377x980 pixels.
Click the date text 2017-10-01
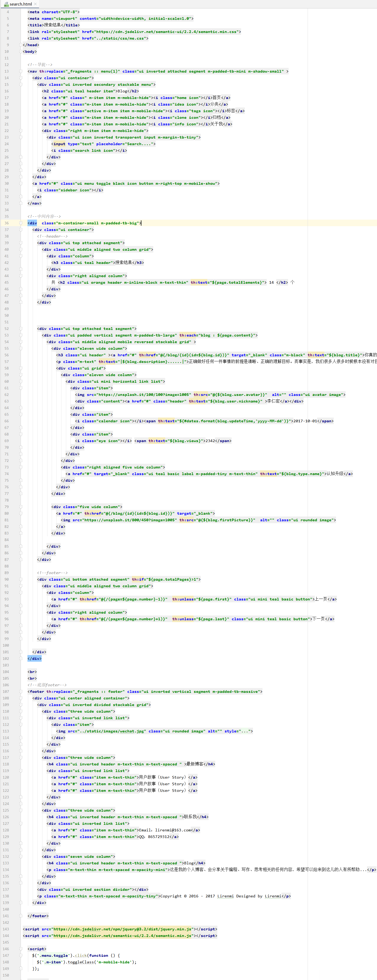(305, 421)
